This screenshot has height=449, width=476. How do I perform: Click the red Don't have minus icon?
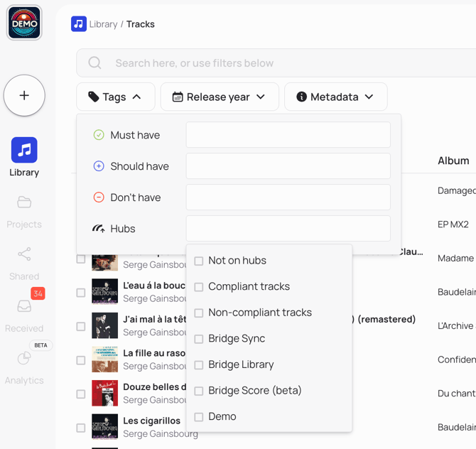click(99, 198)
